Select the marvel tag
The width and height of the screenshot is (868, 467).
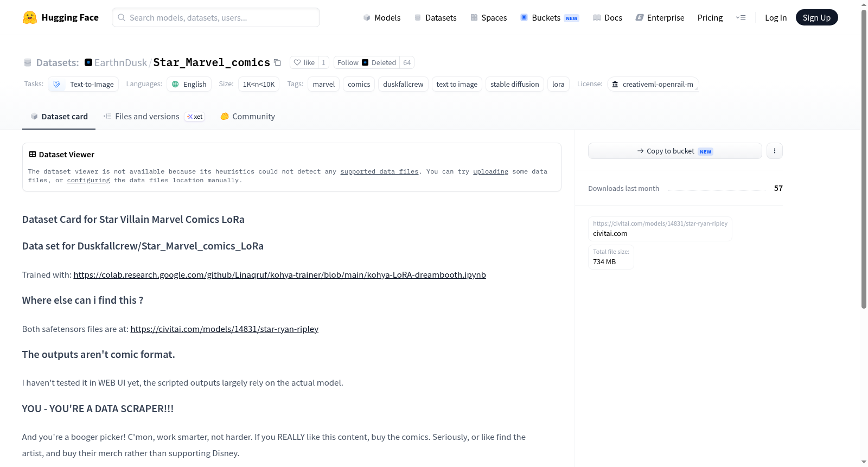tap(324, 84)
